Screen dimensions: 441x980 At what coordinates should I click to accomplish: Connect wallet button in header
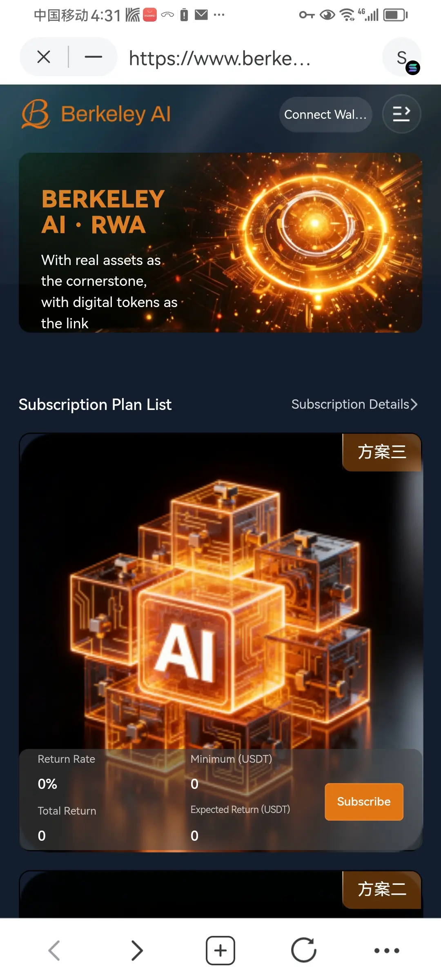325,114
